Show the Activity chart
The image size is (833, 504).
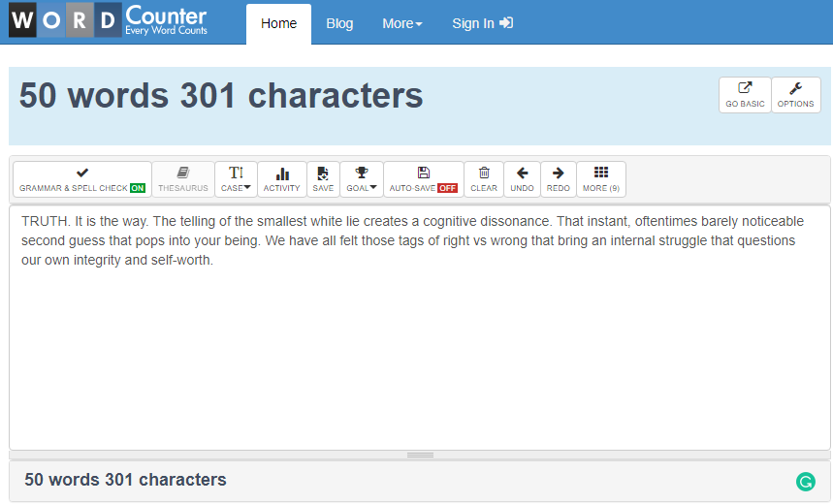point(281,179)
